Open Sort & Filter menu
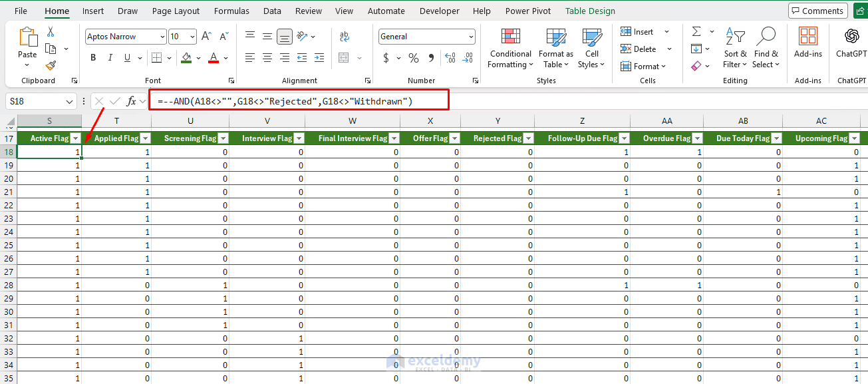This screenshot has width=868, height=384. click(734, 49)
